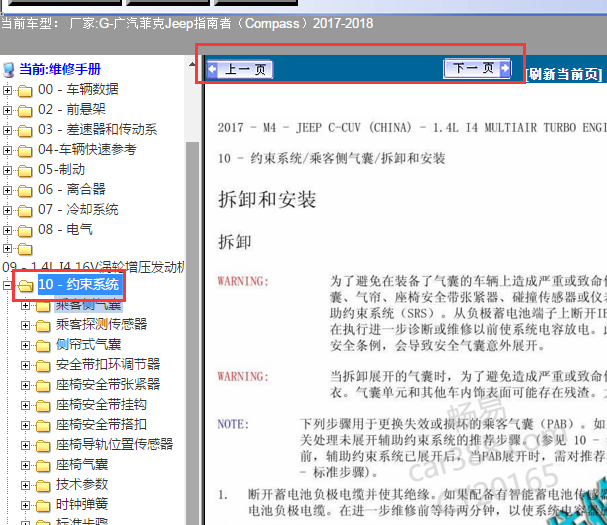The width and height of the screenshot is (607, 525).
Task: Expand the 座椅气囊 subfolder
Action: point(25,465)
